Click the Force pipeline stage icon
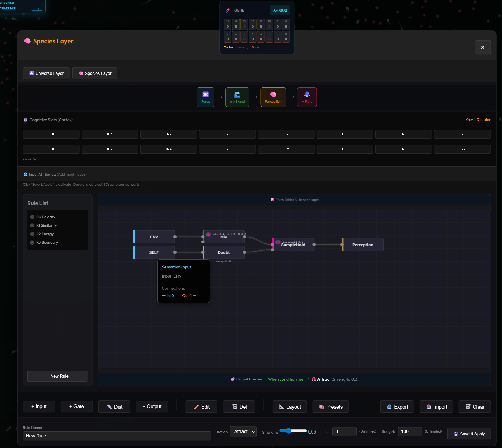 [205, 94]
